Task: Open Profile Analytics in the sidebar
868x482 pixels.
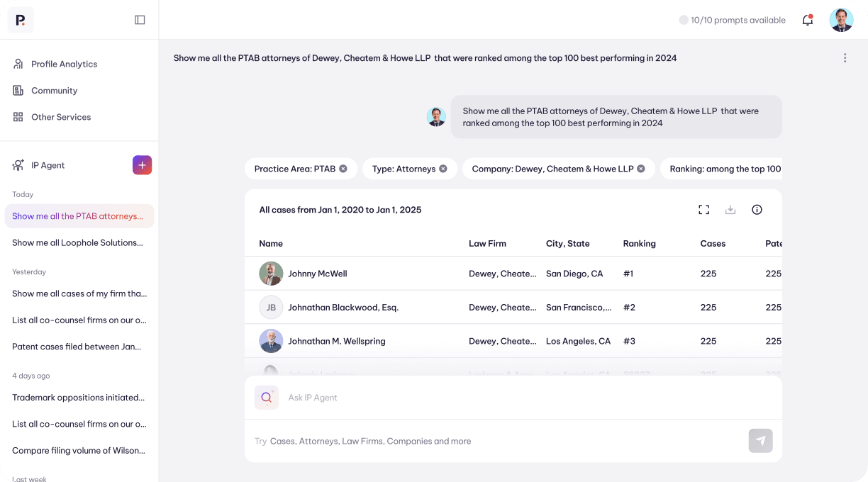Action: pos(64,64)
